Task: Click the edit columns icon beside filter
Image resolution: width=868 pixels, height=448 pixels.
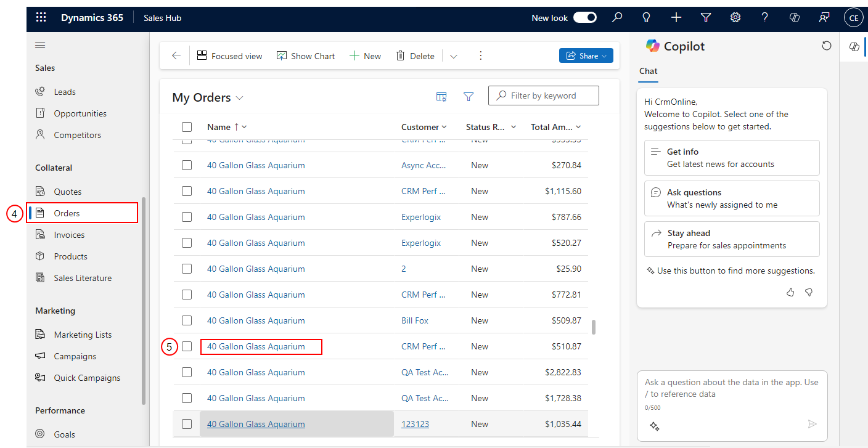Action: pos(441,96)
